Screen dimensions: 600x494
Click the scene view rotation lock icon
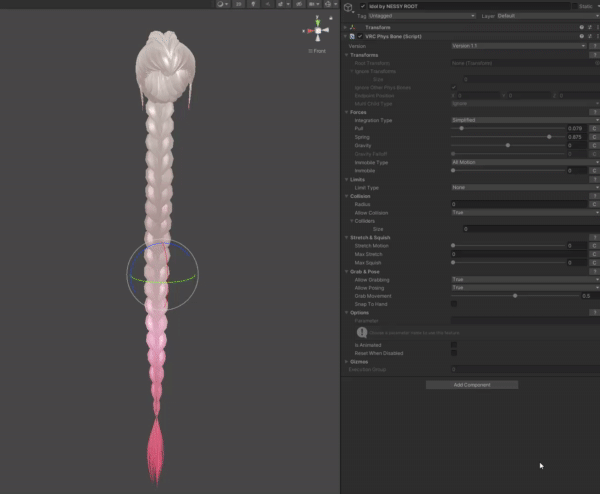[x=329, y=18]
